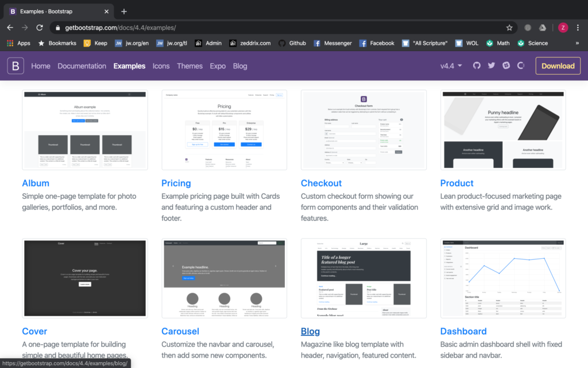Image resolution: width=588 pixels, height=368 pixels.
Task: Open the Dashboard example title link
Action: pyautogui.click(x=463, y=331)
